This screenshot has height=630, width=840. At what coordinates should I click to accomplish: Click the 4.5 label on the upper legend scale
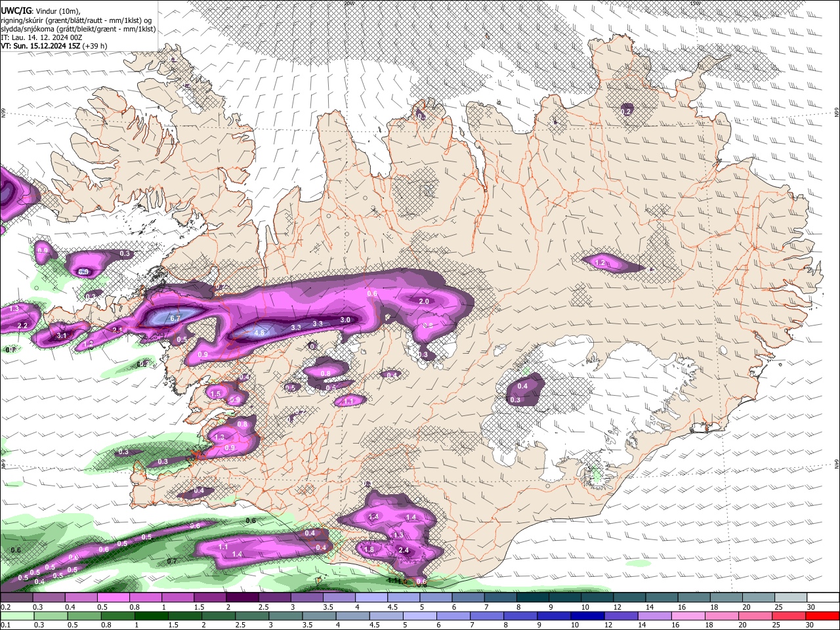point(392,607)
